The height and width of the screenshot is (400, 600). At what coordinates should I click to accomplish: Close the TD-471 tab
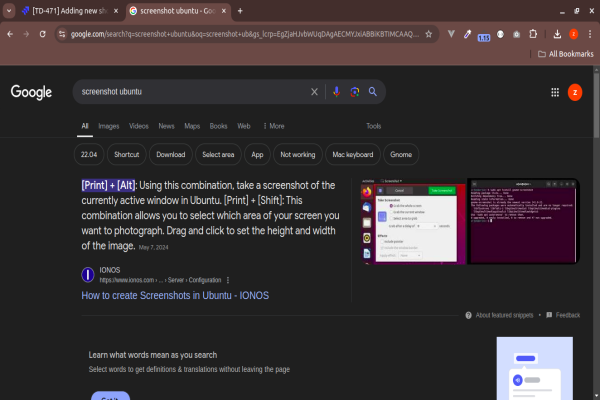116,11
